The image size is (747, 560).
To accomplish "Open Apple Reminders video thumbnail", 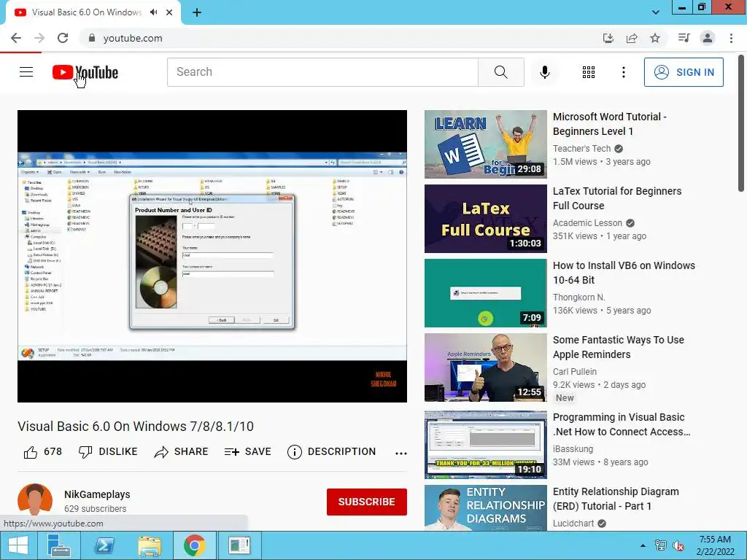I will tap(485, 367).
